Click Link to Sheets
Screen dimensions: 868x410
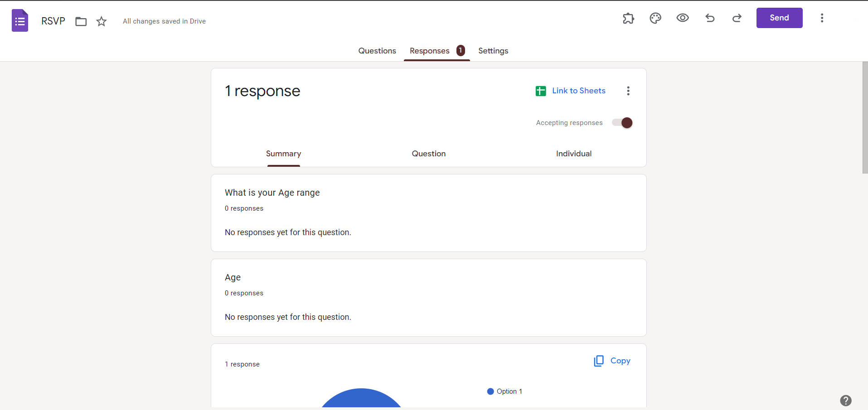click(x=579, y=91)
